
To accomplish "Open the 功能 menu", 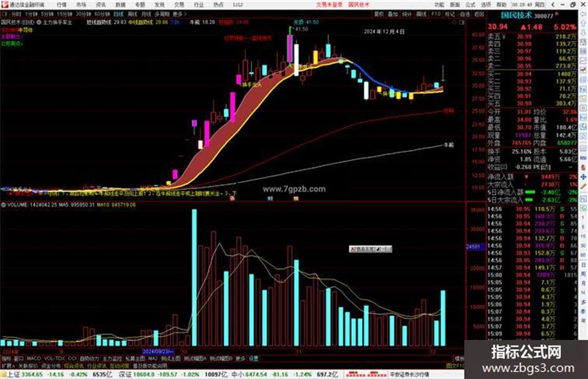I will pos(439,5).
